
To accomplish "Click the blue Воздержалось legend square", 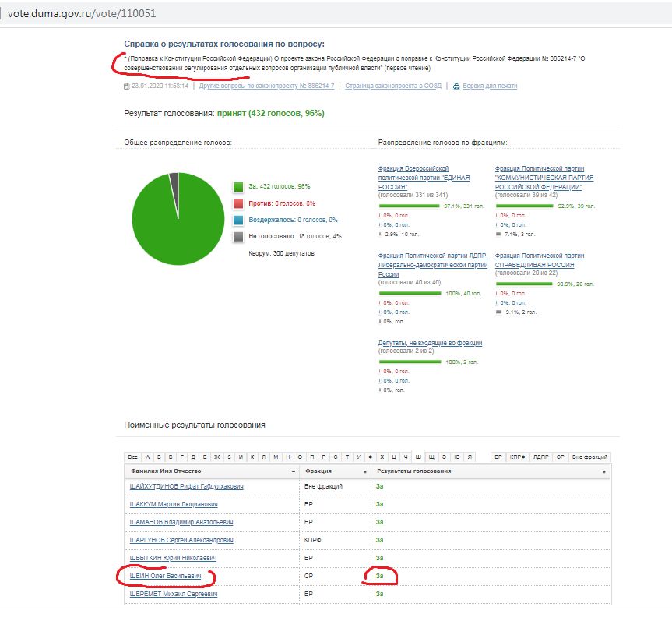I will tap(239, 221).
